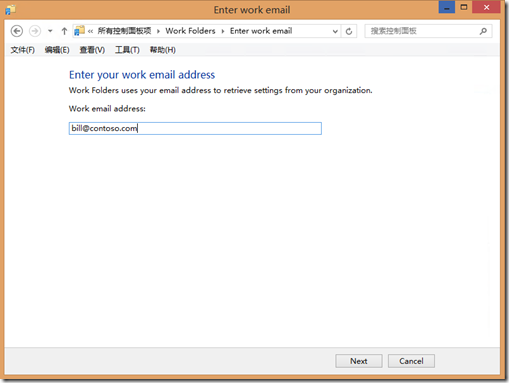Open the 帮助(H) menu

(x=162, y=50)
